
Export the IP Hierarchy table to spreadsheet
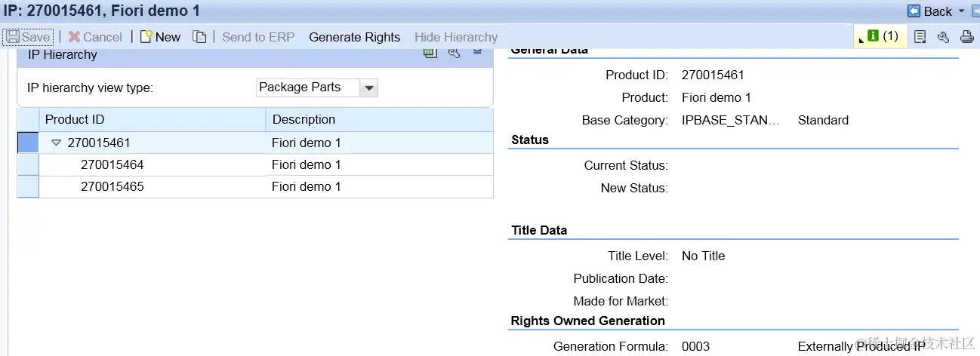coord(430,52)
